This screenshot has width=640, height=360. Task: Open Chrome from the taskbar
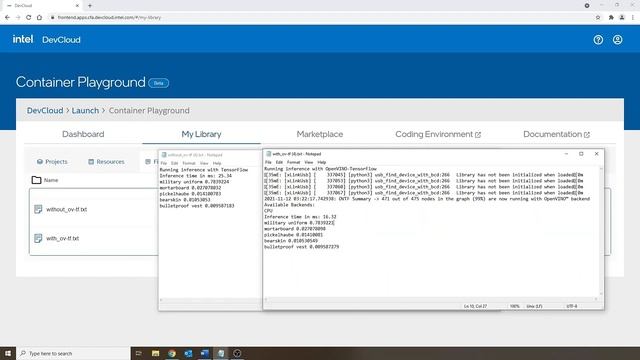tap(172, 353)
